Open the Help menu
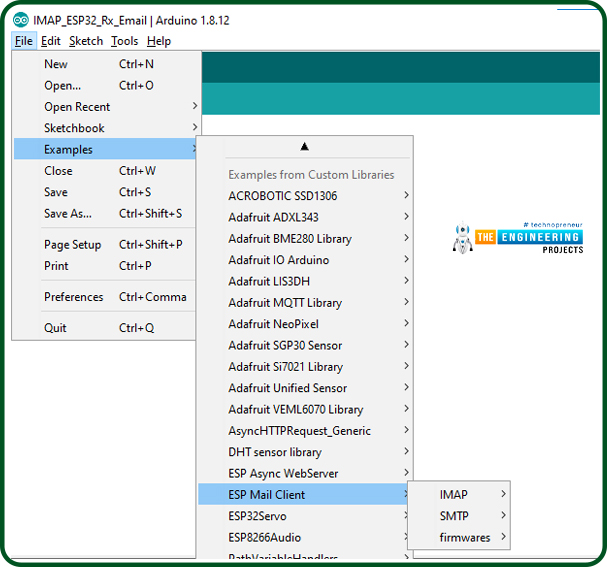The width and height of the screenshot is (607, 567). pyautogui.click(x=159, y=41)
